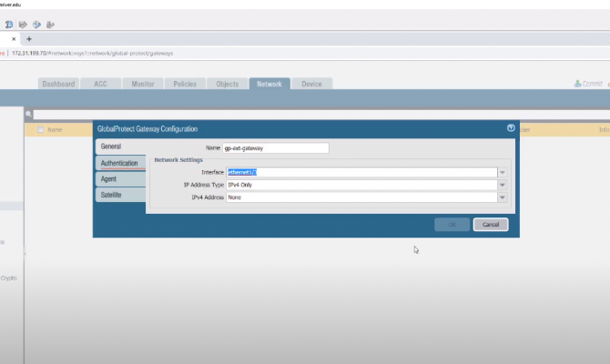
Task: Expand the IPv4 Address dropdown arrow
Action: pyautogui.click(x=503, y=197)
